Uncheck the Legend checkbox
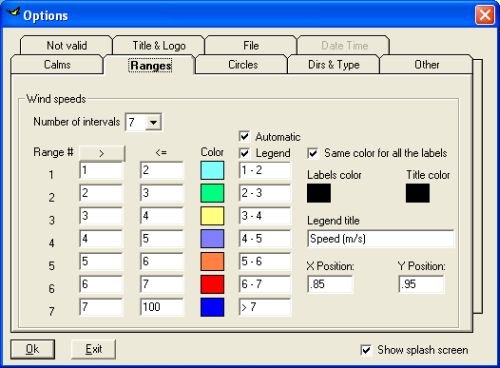The width and height of the screenshot is (500, 368). point(244,153)
